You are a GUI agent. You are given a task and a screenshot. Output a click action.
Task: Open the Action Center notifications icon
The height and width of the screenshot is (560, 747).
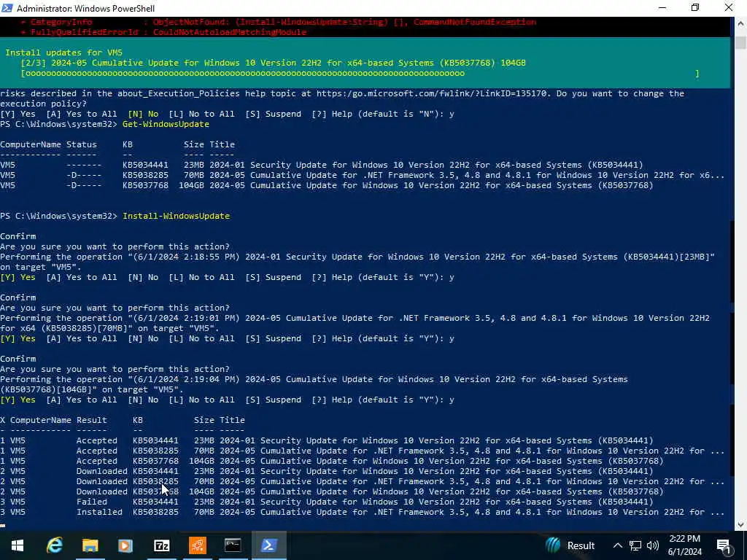point(724,546)
